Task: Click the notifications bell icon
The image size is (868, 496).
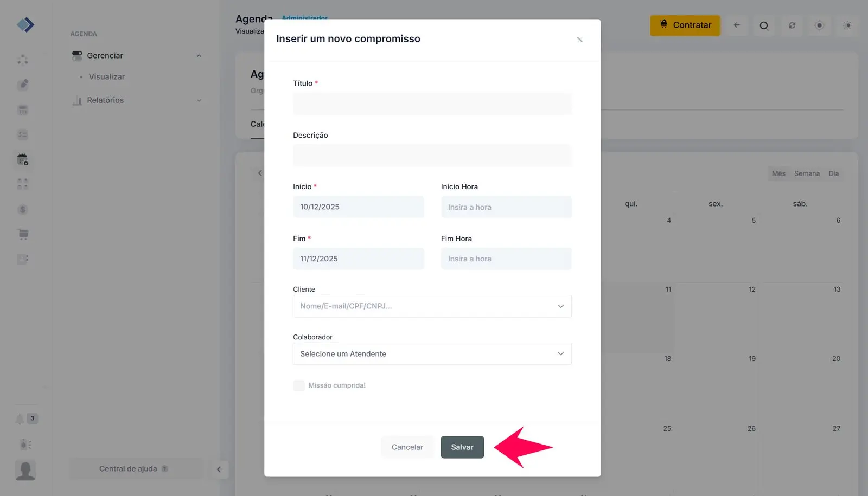Action: point(20,418)
